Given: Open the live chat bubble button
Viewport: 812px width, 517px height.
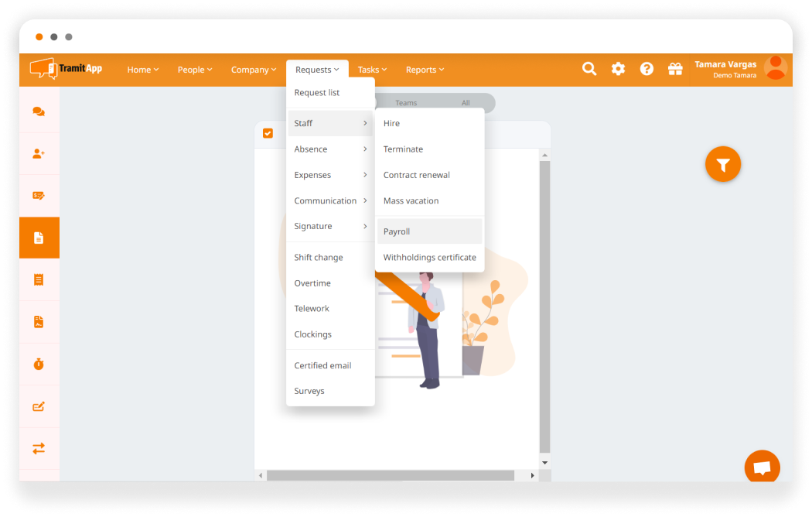Looking at the screenshot, I should point(762,467).
